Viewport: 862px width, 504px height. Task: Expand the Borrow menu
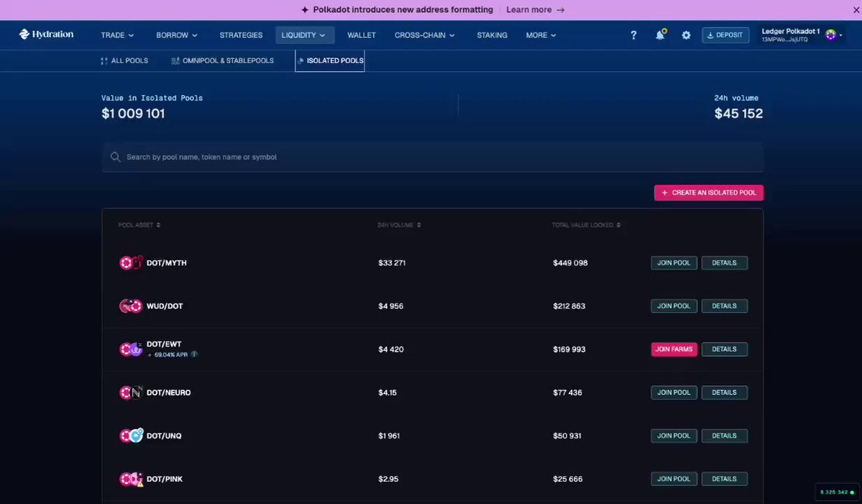tap(176, 35)
